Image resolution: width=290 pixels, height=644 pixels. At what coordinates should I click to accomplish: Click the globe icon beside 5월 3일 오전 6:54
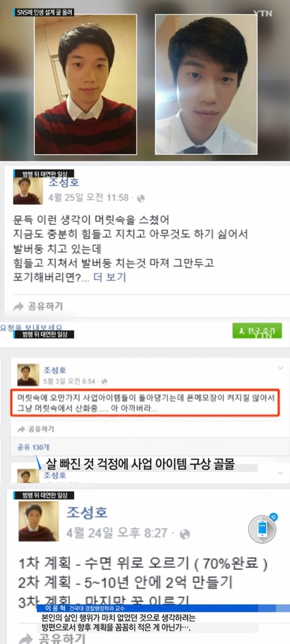point(100,381)
